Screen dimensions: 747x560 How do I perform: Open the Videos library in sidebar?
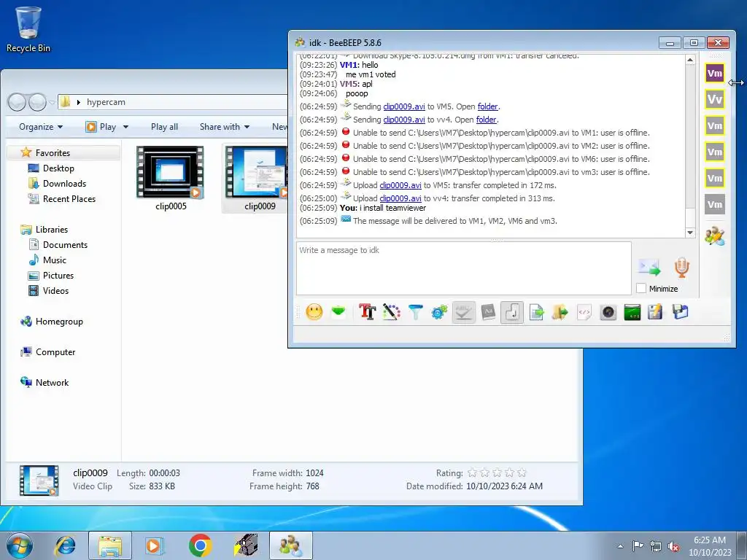[55, 290]
